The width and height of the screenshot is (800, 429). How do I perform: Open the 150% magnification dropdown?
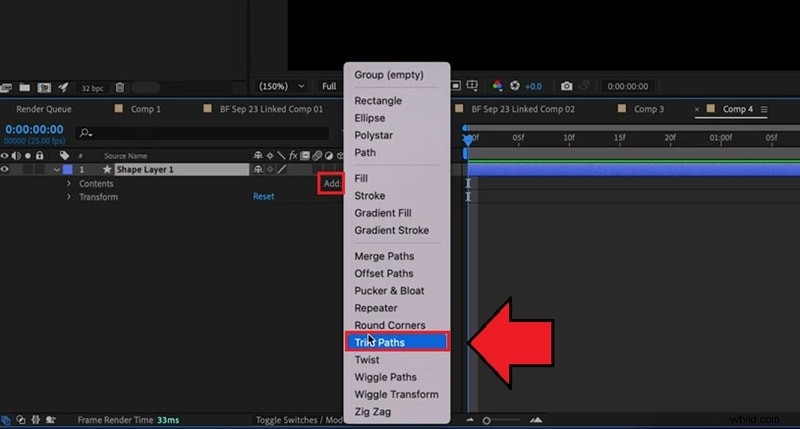pos(281,86)
